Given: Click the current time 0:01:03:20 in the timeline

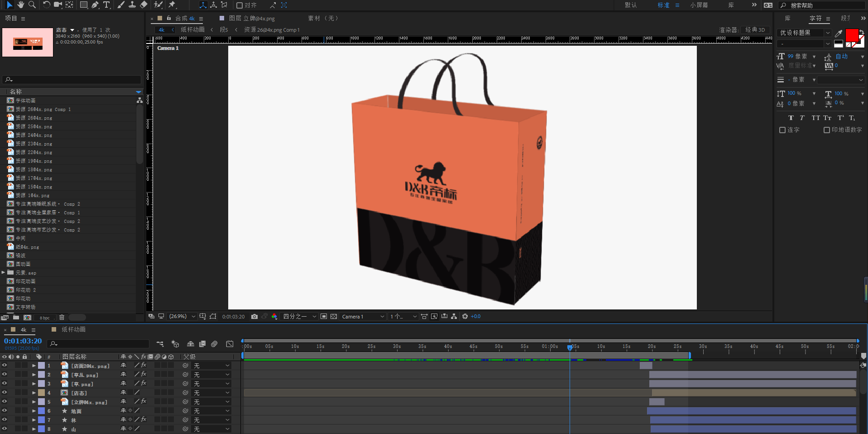Looking at the screenshot, I should (x=23, y=341).
